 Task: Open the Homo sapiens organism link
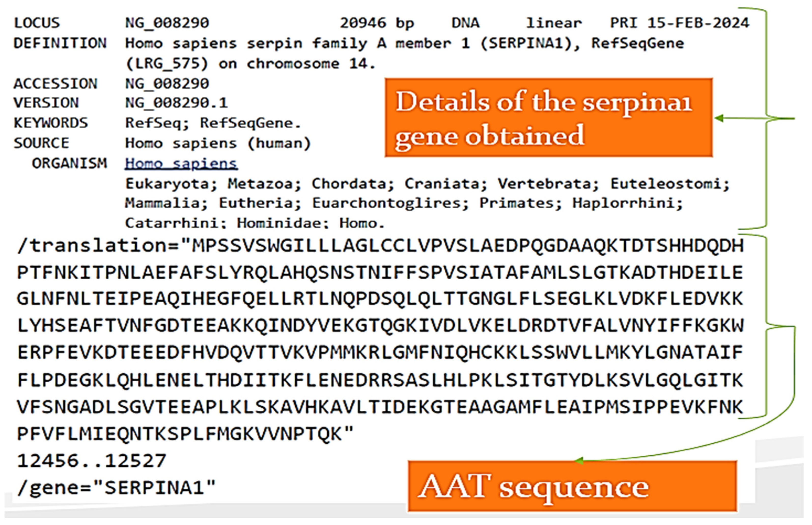181,164
